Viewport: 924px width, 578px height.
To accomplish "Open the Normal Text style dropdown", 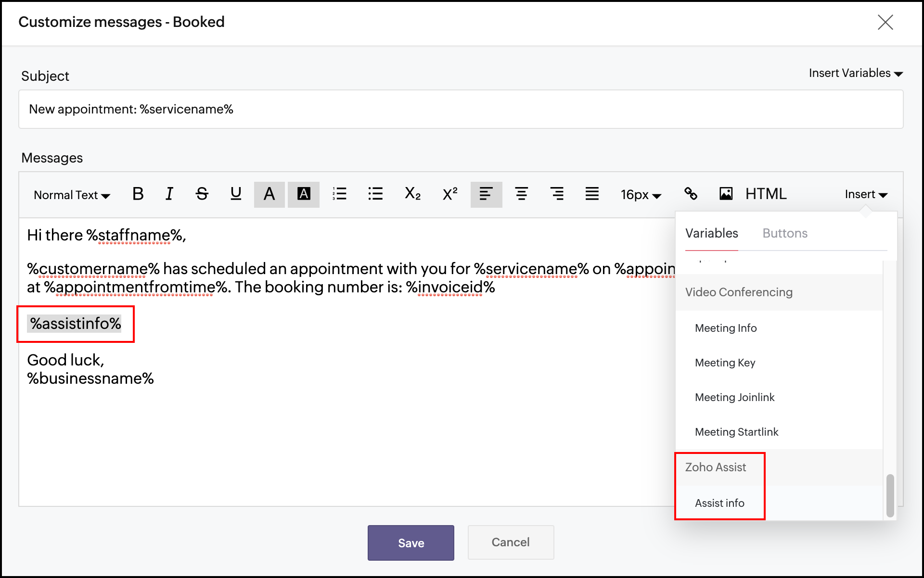I will pos(72,195).
